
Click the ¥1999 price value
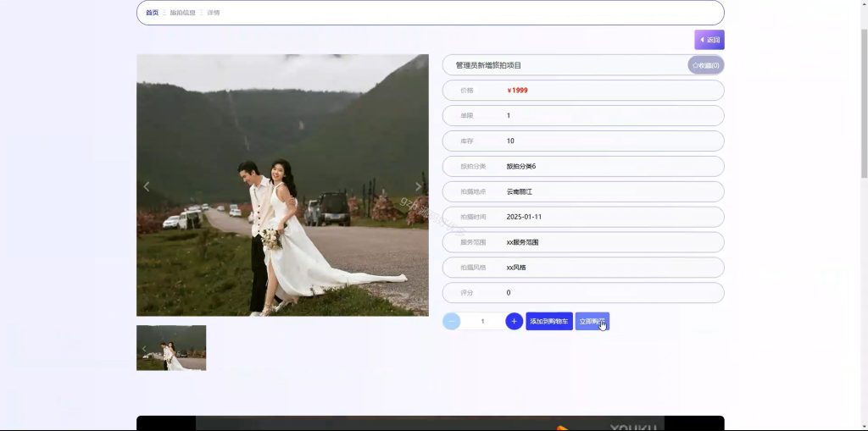click(x=517, y=91)
